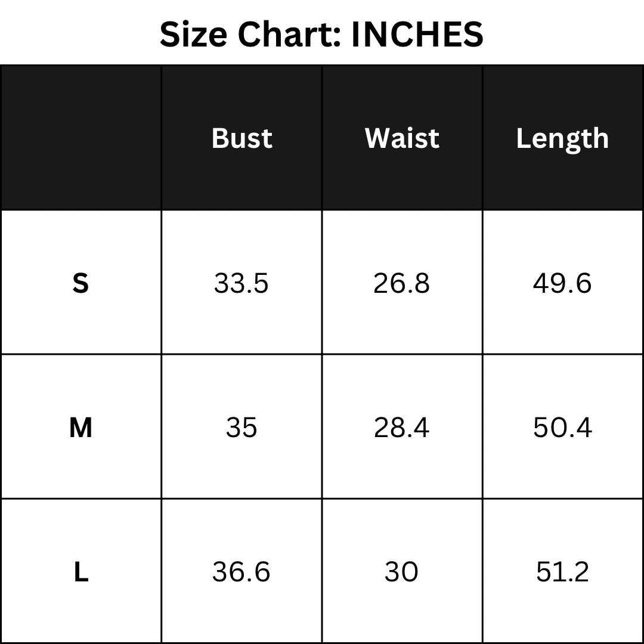Click the word 'Size' in the title
Image resolution: width=644 pixels, height=644 pixels.
point(193,34)
